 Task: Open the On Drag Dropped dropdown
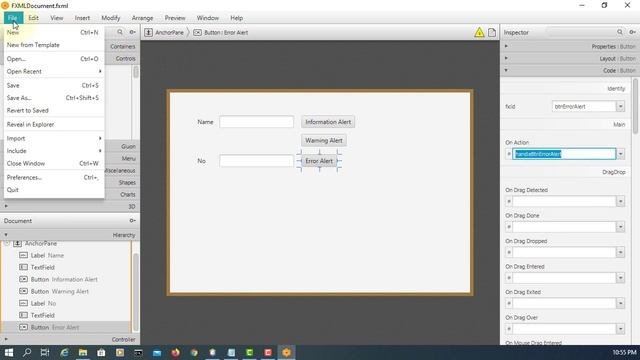(x=620, y=252)
